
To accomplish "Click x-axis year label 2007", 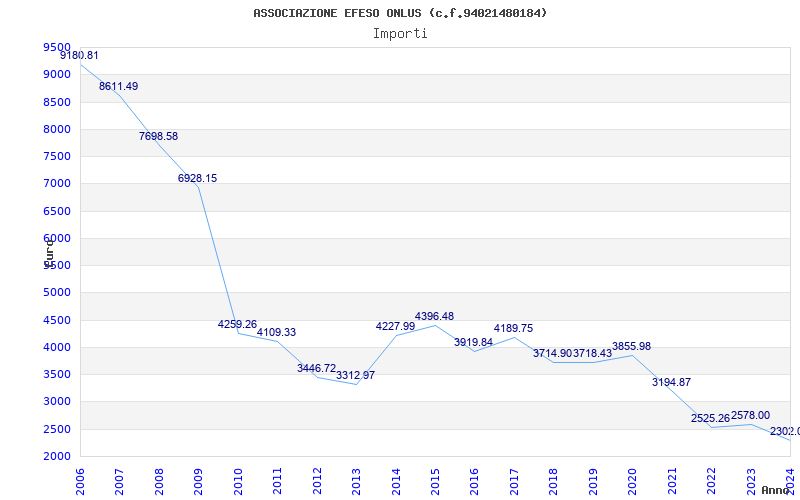I will 119,482.
